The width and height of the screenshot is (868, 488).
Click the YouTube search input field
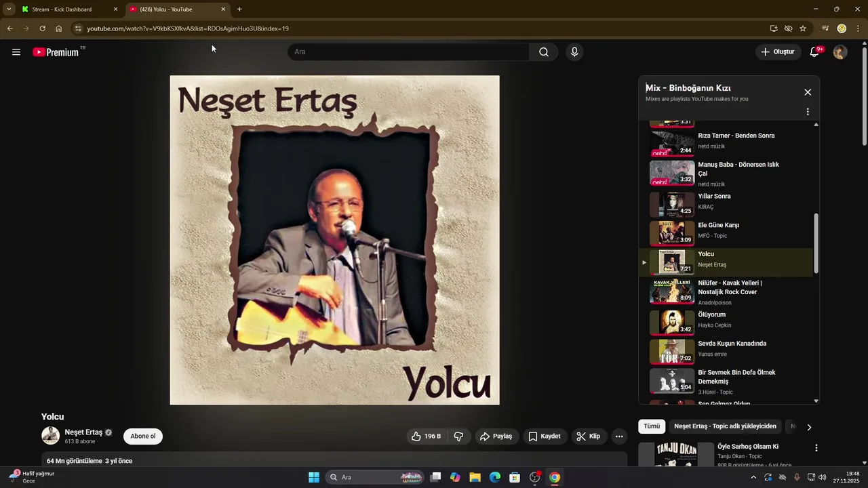[409, 52]
